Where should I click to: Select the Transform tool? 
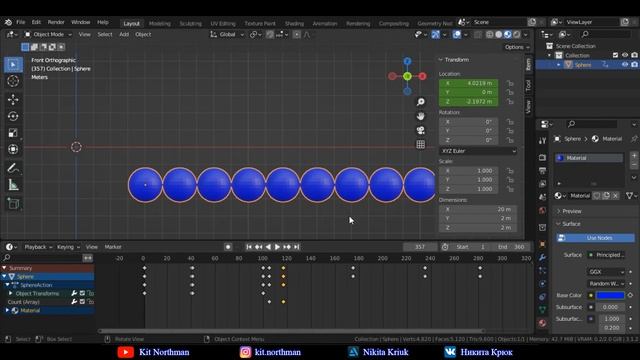(13, 149)
